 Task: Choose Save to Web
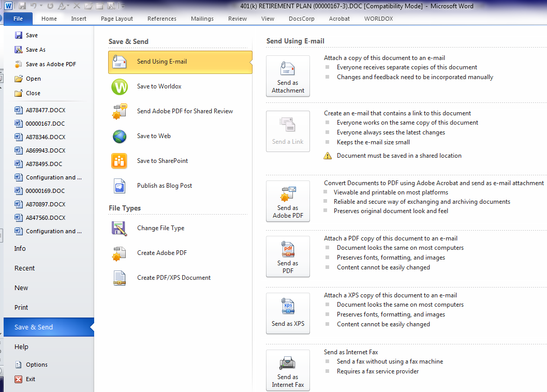(180, 137)
